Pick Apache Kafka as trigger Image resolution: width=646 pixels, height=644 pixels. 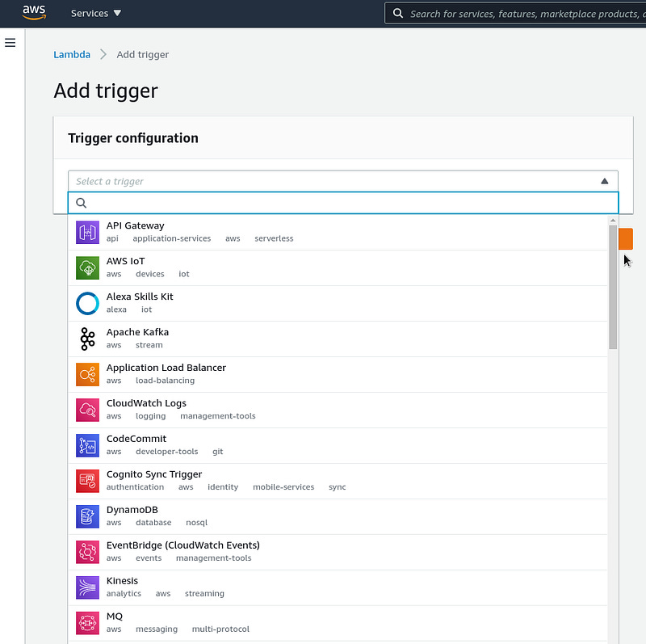pyautogui.click(x=338, y=339)
